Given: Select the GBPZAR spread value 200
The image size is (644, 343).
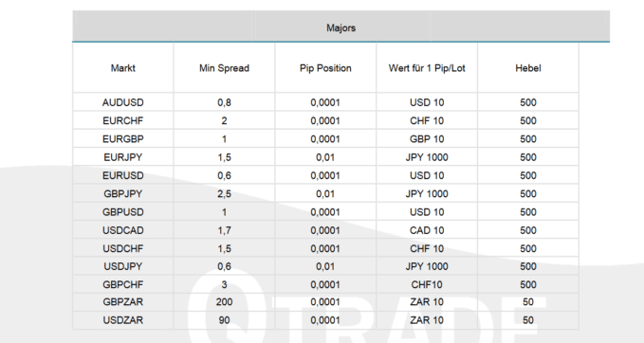Looking at the screenshot, I should click(x=224, y=302).
